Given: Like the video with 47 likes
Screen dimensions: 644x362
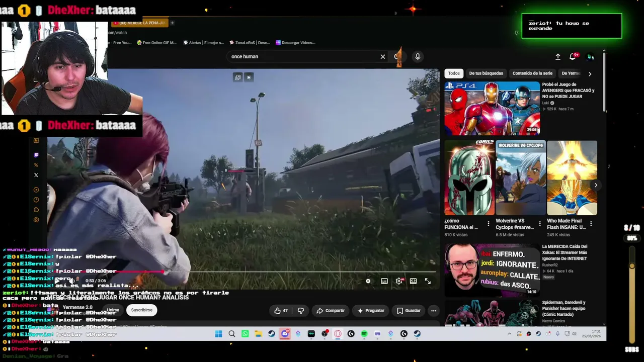Looking at the screenshot, I should (x=281, y=311).
